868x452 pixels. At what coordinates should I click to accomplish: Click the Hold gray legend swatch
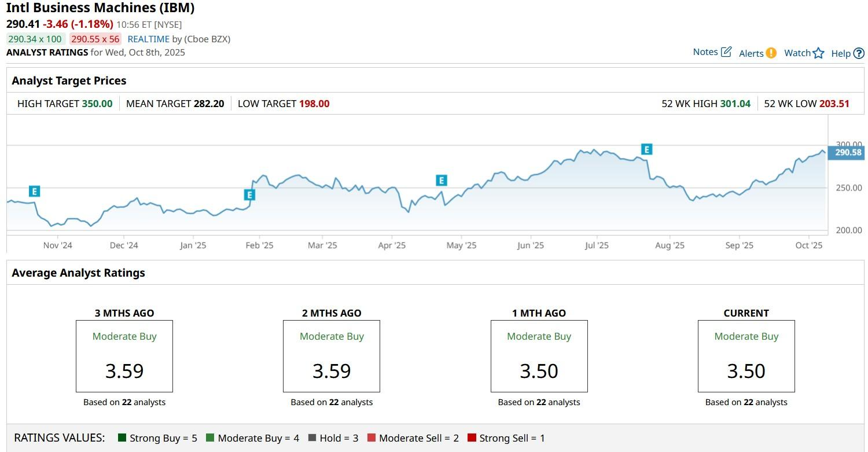coord(312,438)
